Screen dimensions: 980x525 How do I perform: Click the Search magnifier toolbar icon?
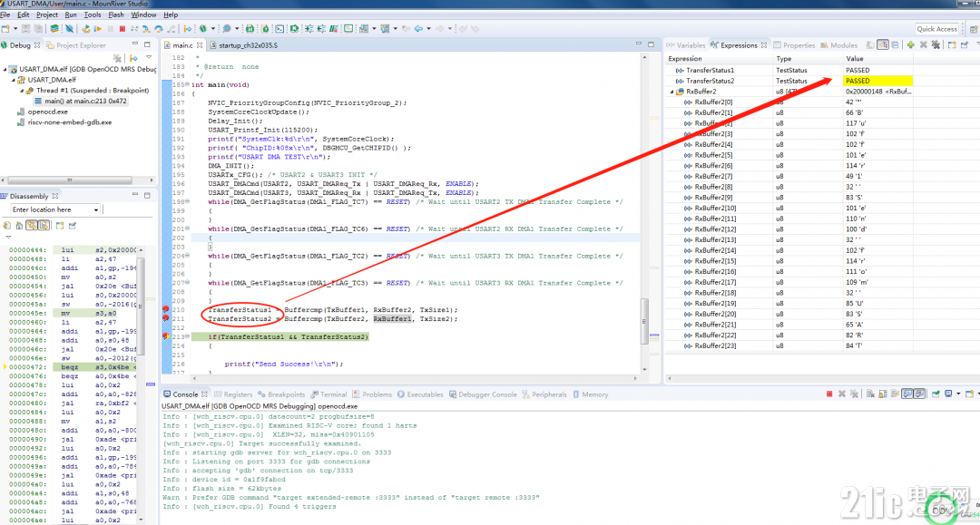tap(226, 29)
